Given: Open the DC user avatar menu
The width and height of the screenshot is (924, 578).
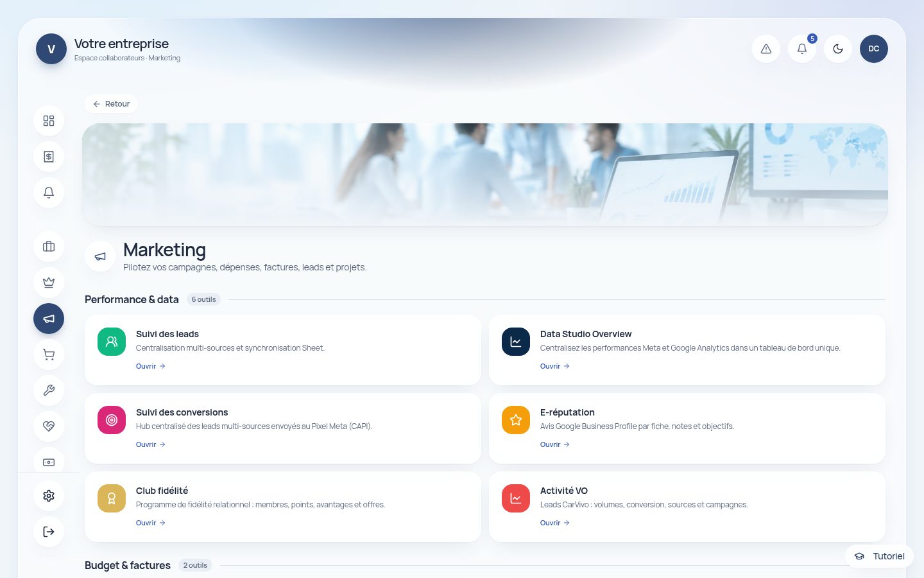Looking at the screenshot, I should tap(874, 49).
